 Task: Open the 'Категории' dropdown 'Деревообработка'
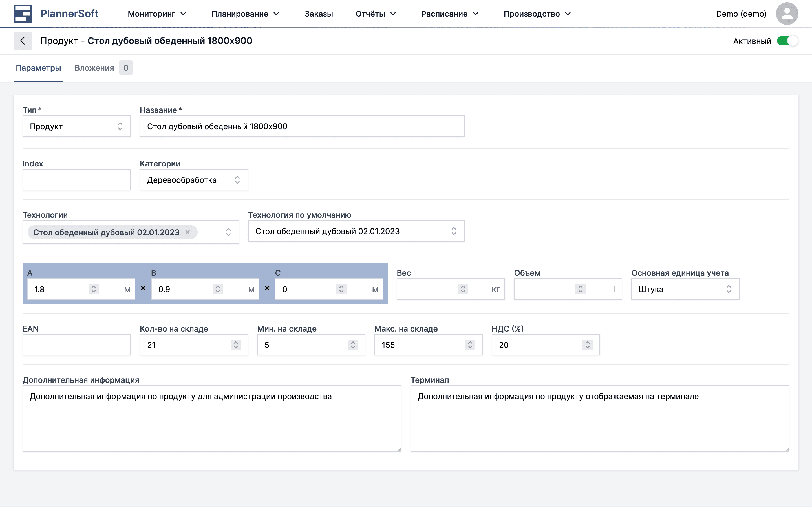pos(194,179)
